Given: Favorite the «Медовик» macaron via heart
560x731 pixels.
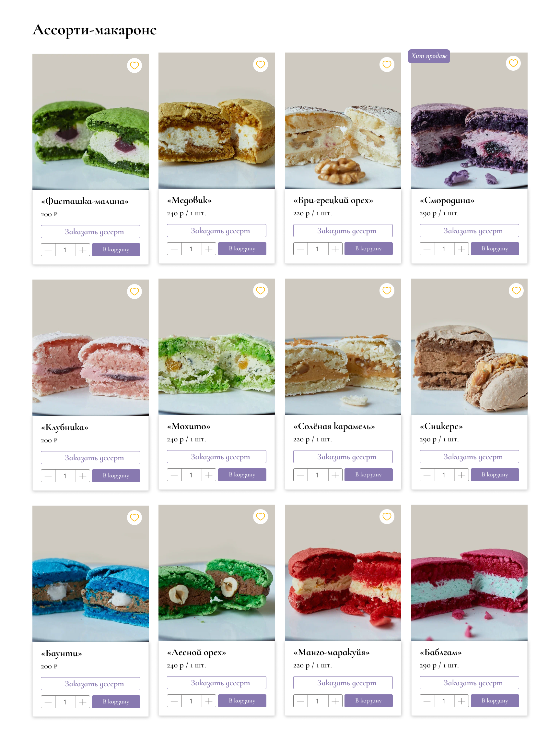Looking at the screenshot, I should point(260,64).
